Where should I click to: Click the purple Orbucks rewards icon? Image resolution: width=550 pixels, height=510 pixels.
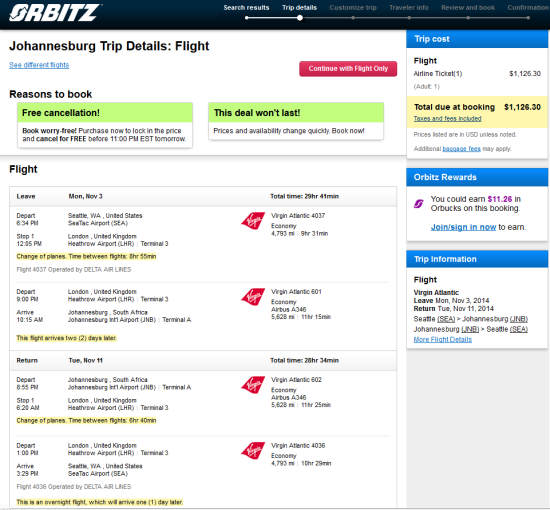point(418,203)
